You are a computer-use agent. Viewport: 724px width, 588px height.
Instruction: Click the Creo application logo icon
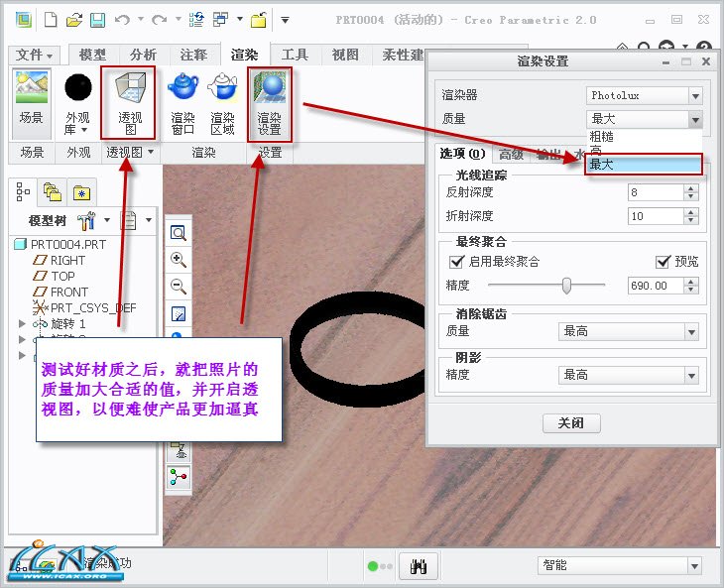point(24,20)
